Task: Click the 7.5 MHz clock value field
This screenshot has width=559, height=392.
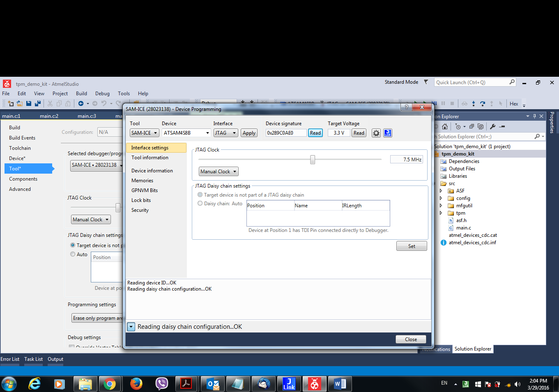Action: pos(406,159)
